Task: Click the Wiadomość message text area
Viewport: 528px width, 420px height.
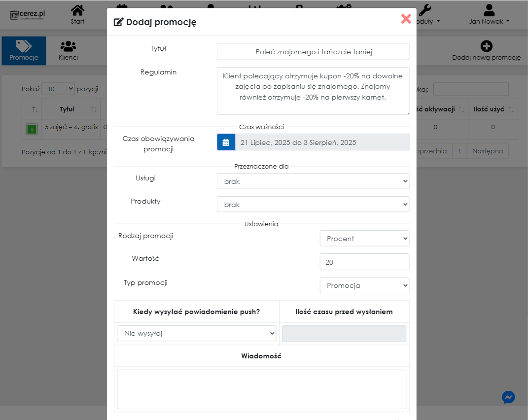Action: click(261, 389)
